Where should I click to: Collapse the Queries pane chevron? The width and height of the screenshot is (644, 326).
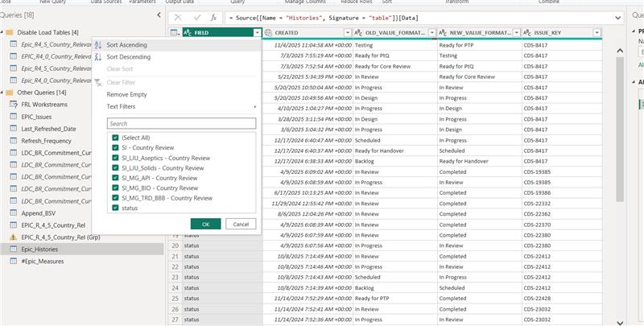159,15
